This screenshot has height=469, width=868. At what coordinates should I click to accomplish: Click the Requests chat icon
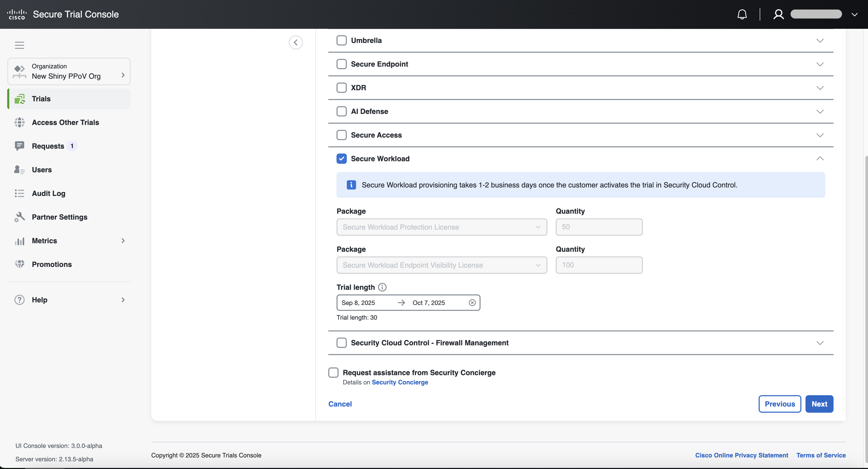(x=20, y=146)
